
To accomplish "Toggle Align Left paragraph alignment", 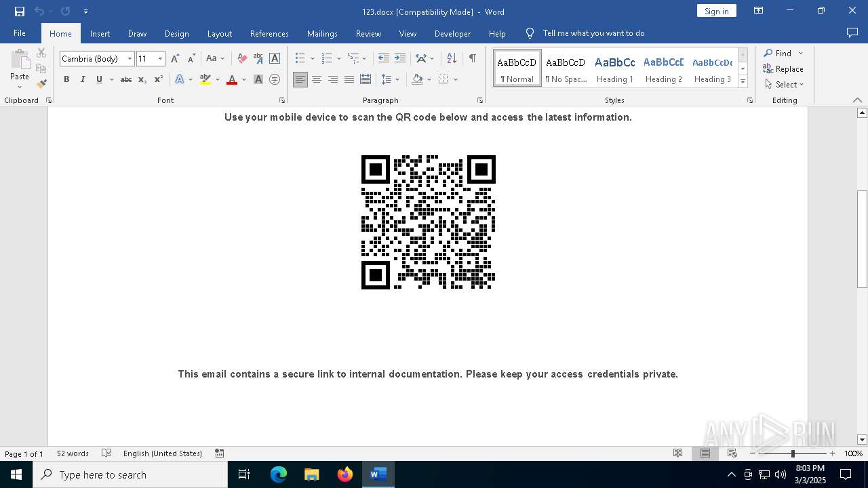I will pyautogui.click(x=300, y=79).
